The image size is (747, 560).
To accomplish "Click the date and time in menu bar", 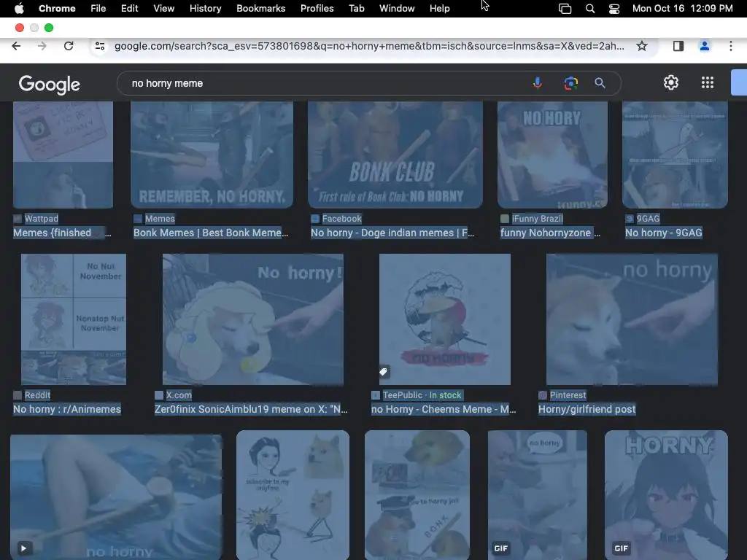I will [683, 8].
